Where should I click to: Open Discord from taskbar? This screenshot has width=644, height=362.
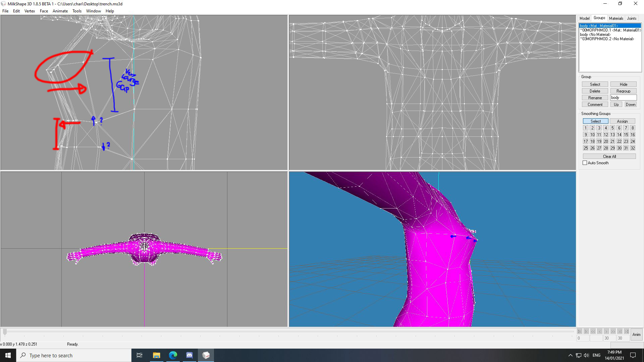190,355
